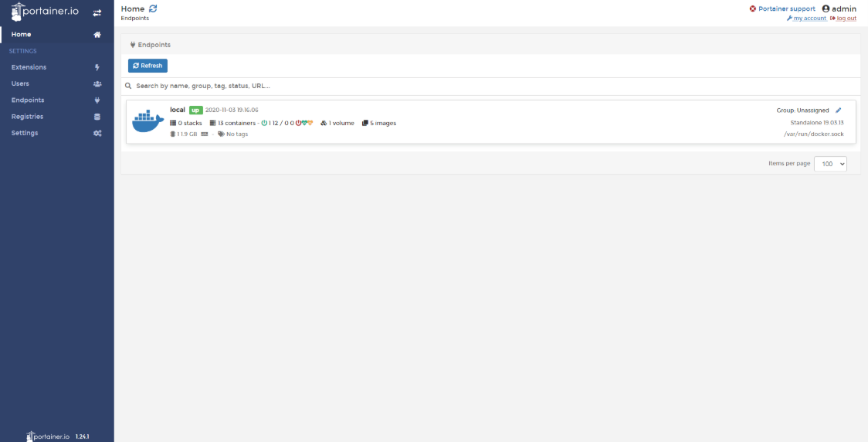Screen dimensions: 868x442
Task: Click the SETTINGS sidebar section label
Action: tap(22, 51)
